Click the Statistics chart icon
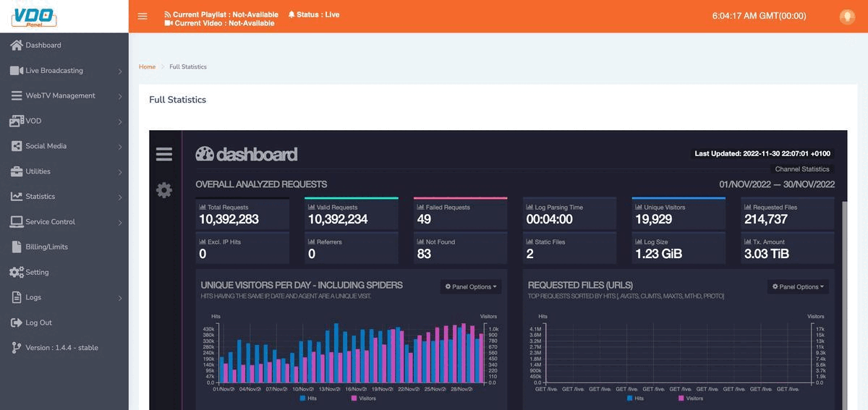This screenshot has width=868, height=410. tap(17, 196)
